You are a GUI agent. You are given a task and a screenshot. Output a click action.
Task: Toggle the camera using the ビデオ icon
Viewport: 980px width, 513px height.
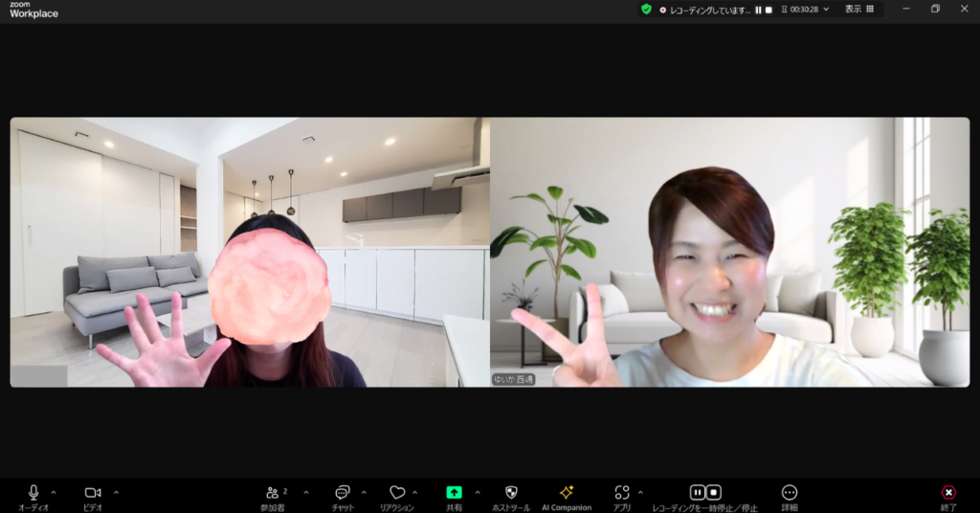tap(93, 492)
